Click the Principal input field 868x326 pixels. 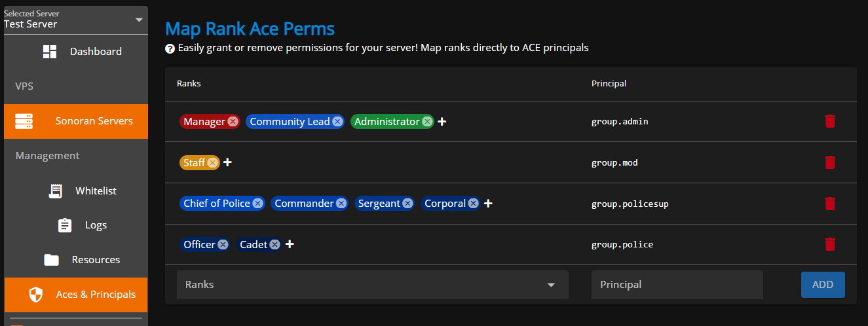(677, 285)
